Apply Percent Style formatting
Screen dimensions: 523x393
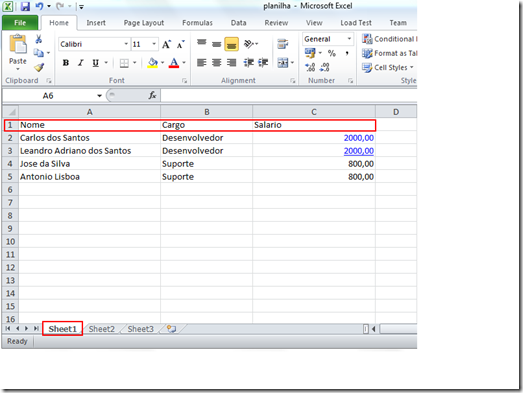point(332,53)
